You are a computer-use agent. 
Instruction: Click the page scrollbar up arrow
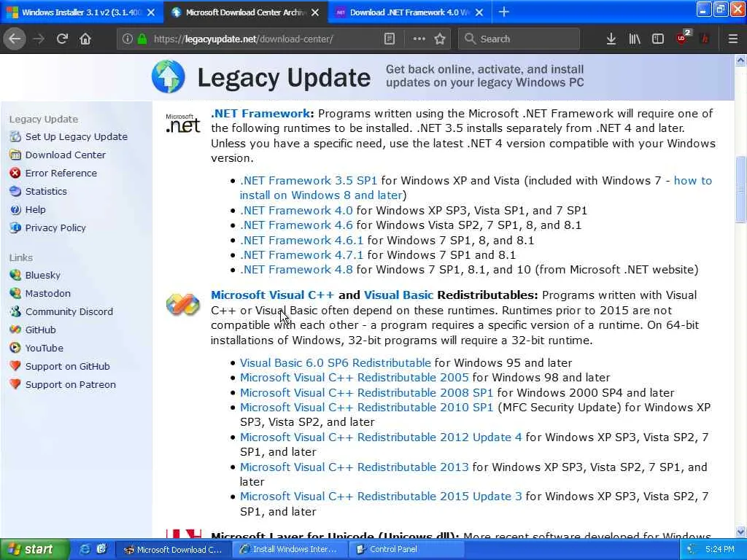click(740, 61)
